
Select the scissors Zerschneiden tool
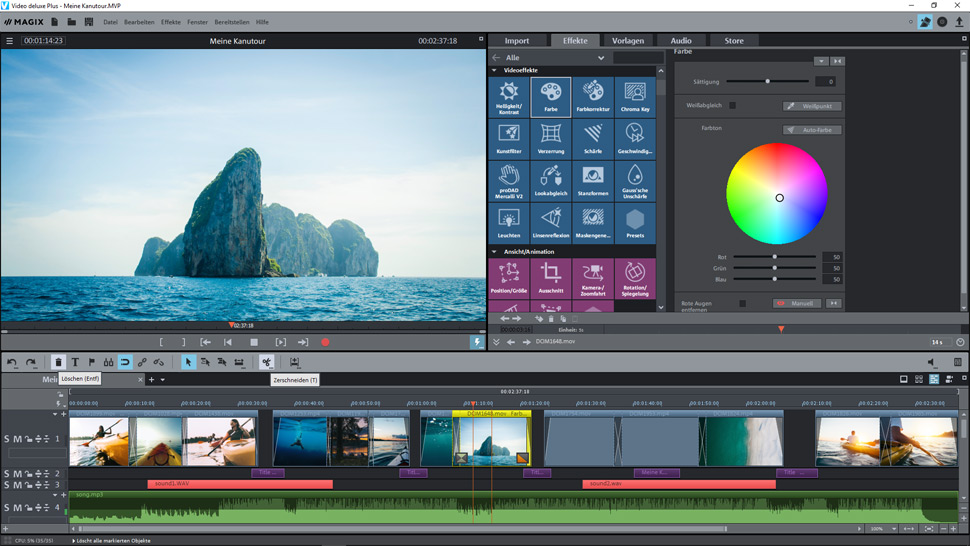click(266, 362)
